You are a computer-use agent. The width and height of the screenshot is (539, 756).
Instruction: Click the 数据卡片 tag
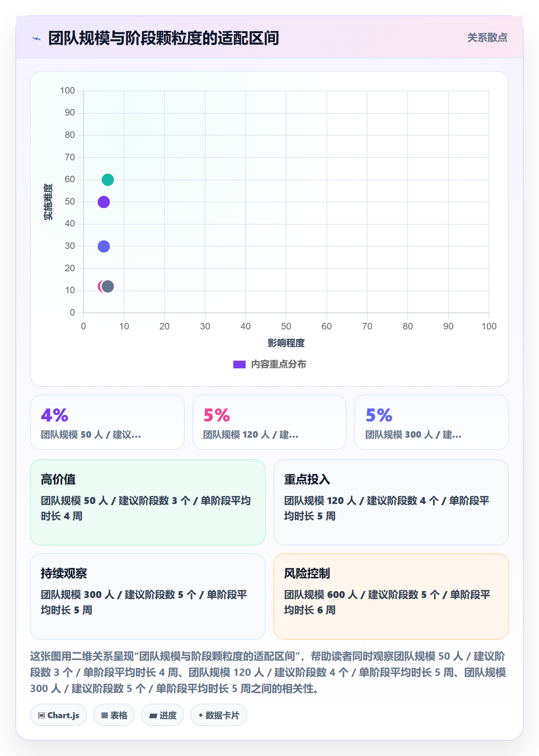coord(219,715)
